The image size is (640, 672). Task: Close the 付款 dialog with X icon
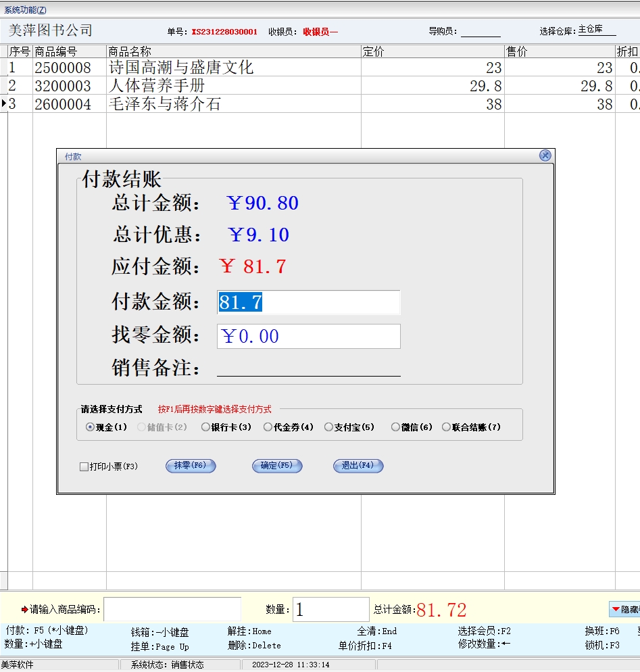click(x=545, y=155)
